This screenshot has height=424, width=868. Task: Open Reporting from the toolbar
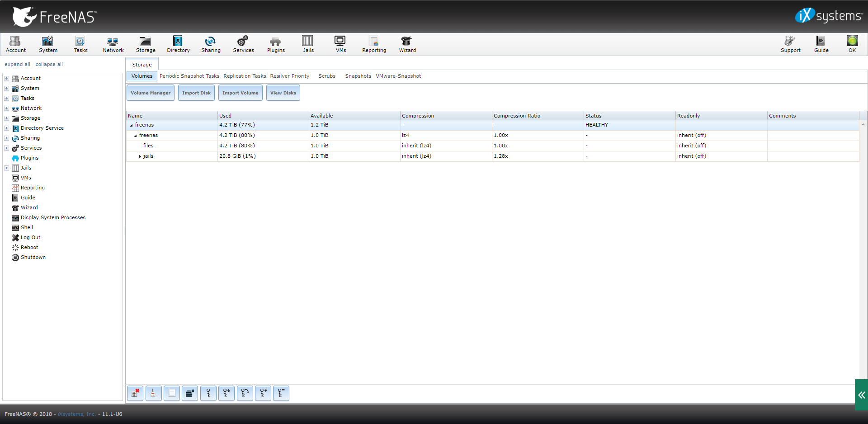pyautogui.click(x=374, y=44)
